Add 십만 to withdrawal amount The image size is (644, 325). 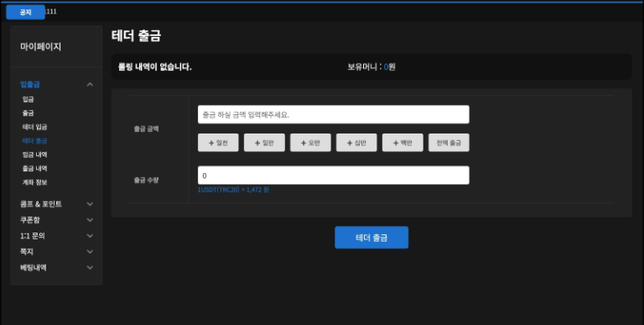(356, 143)
